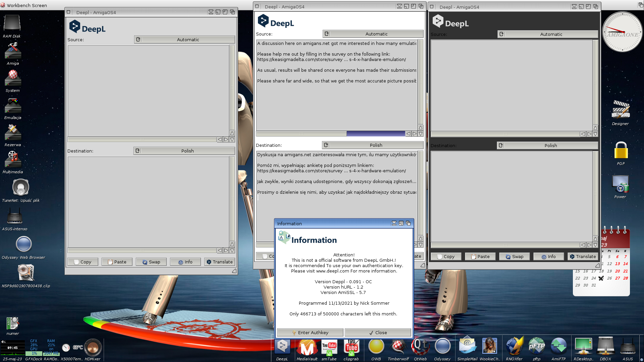Viewport: 644px width, 362px height.
Task: Open the Rezerwa drive icon
Action: click(13, 132)
